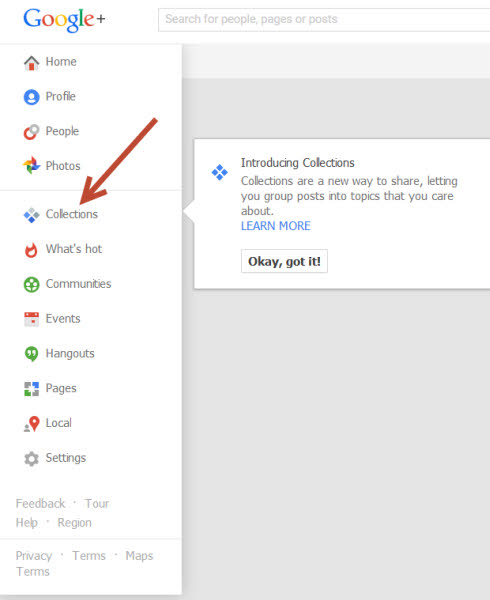Focus the search people, pages or posts field

(324, 20)
